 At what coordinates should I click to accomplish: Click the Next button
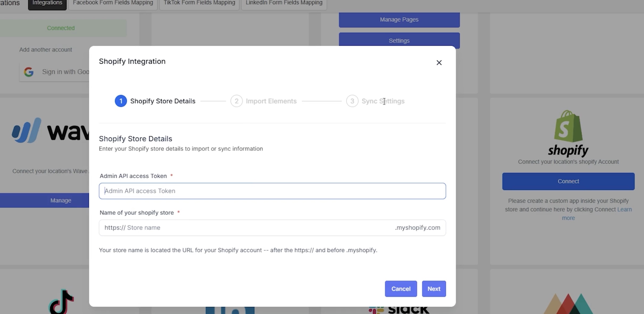pyautogui.click(x=434, y=289)
